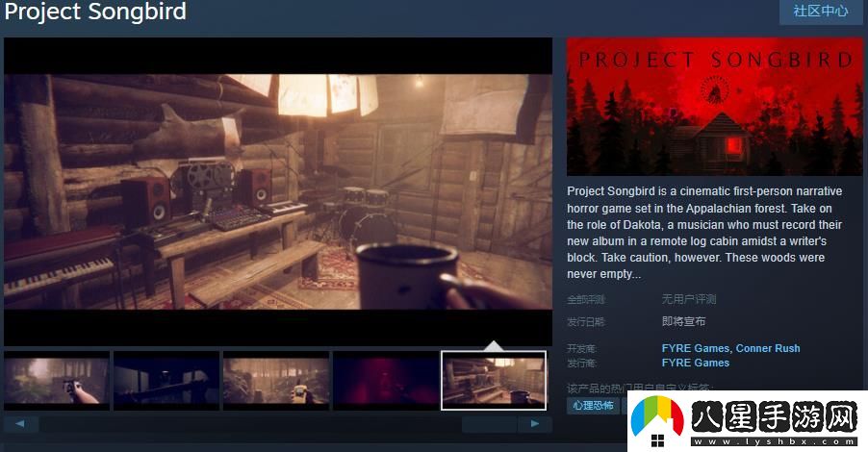
Task: Select the second dark screenshot thumbnail
Action: click(x=166, y=381)
